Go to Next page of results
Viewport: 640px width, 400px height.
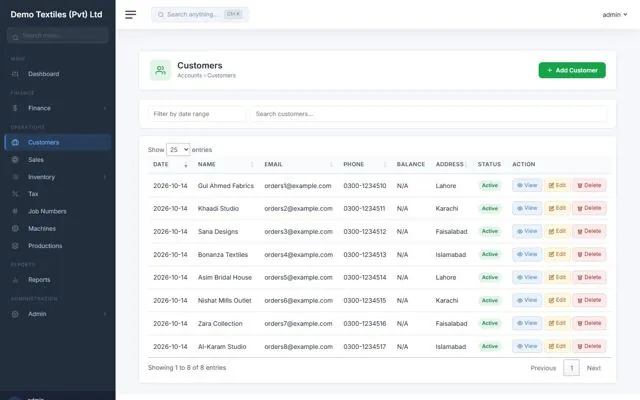coord(593,368)
